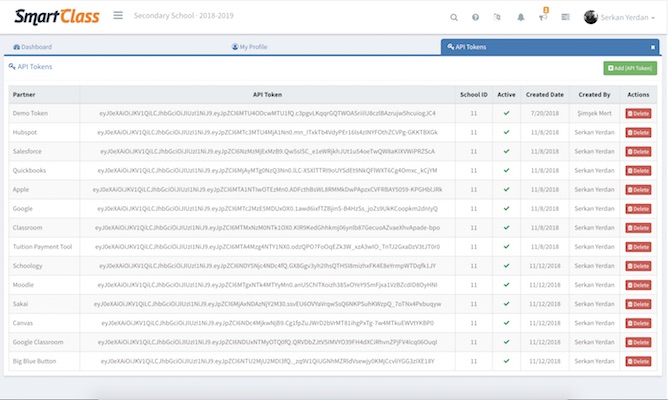Image resolution: width=668 pixels, height=400 pixels.
Task: Switch to the My Profile tab
Action: [x=250, y=47]
